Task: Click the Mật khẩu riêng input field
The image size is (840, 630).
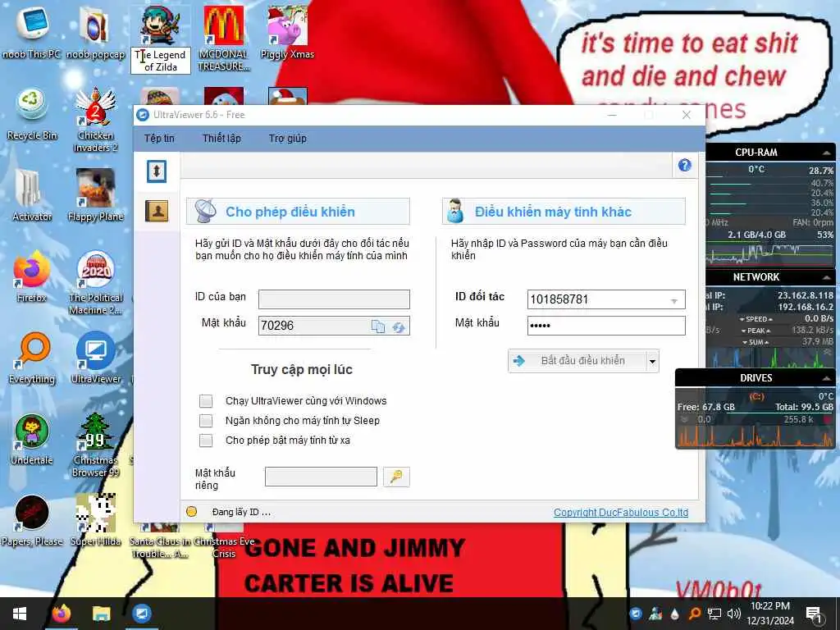Action: pos(321,477)
